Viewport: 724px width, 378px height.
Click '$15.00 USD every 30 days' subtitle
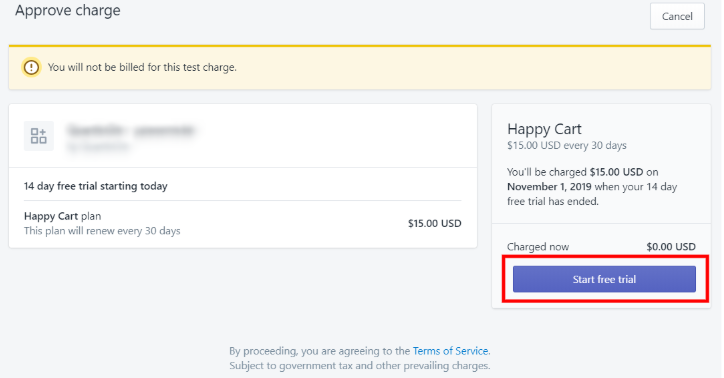pyautogui.click(x=567, y=145)
